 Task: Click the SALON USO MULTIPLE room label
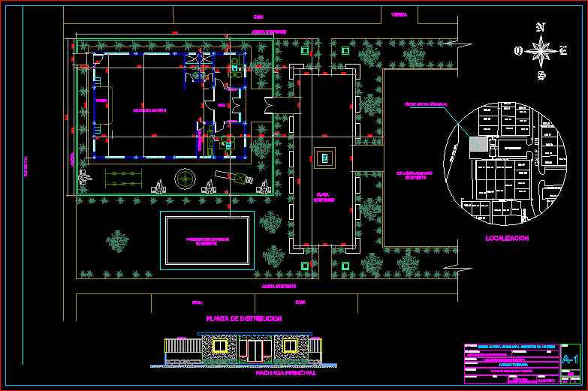click(150, 110)
